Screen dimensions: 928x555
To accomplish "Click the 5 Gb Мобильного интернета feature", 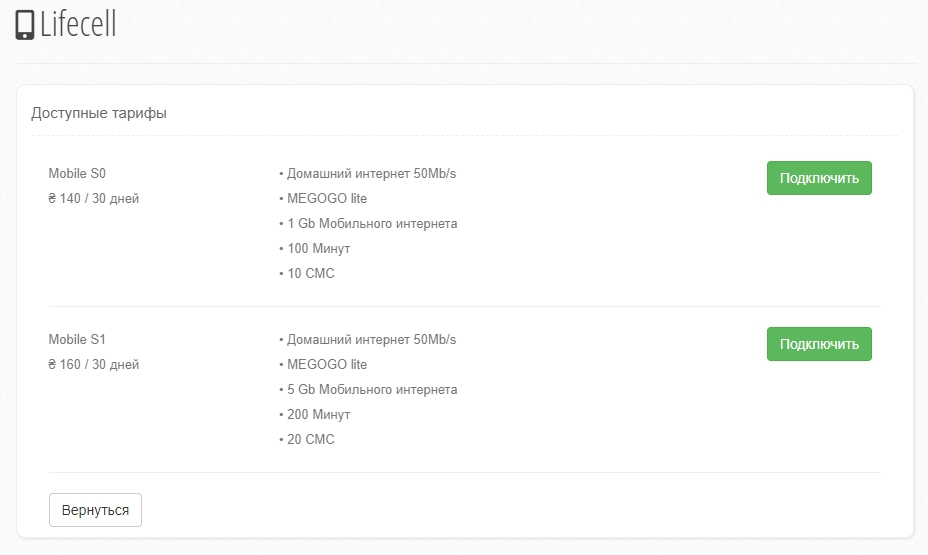I will tap(369, 389).
